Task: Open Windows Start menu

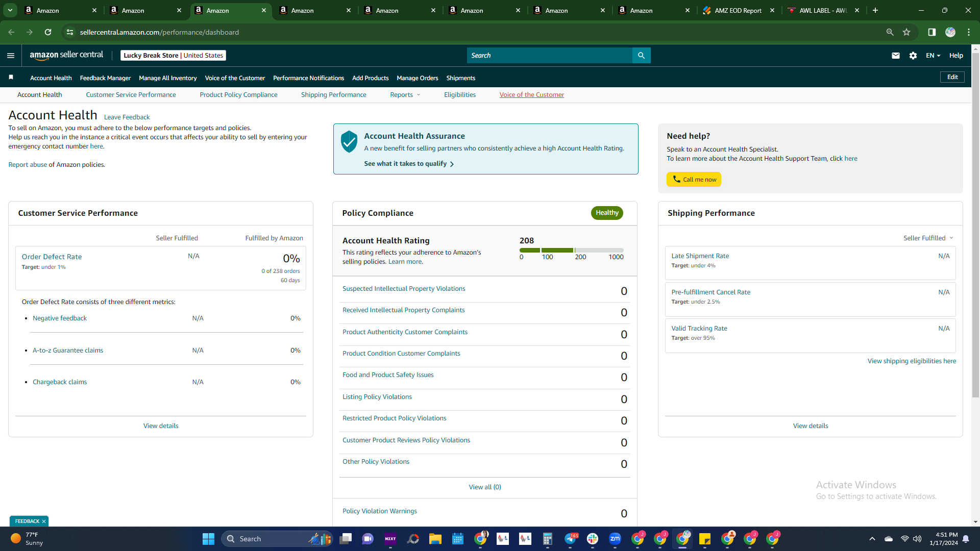Action: pos(208,539)
